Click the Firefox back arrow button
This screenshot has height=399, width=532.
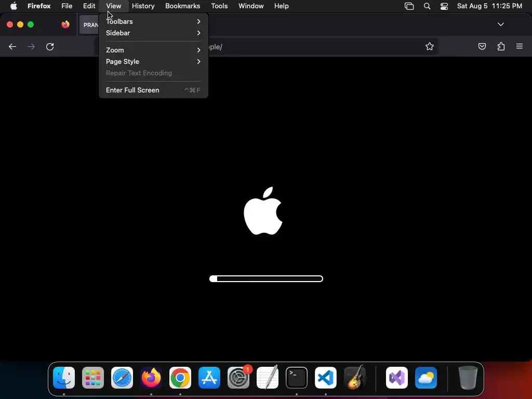click(x=12, y=47)
